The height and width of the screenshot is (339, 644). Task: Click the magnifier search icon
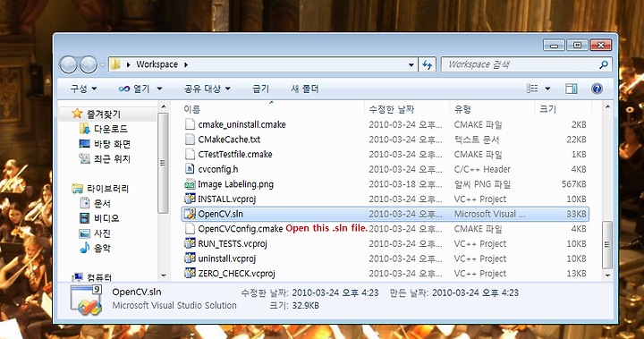pyautogui.click(x=604, y=64)
